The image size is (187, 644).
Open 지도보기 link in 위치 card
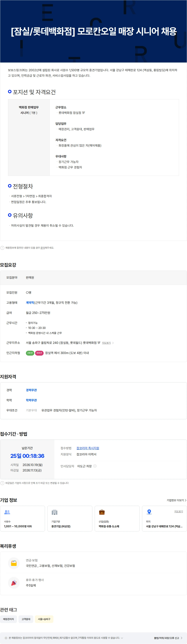[178, 511]
